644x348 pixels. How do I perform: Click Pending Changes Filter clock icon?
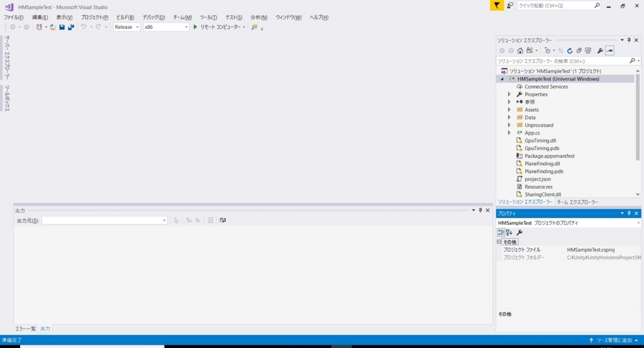[547, 50]
